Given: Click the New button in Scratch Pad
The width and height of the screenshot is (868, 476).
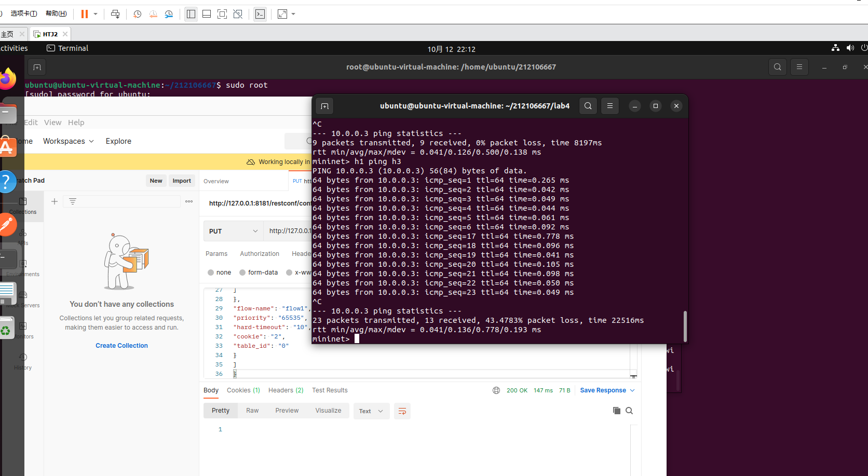Looking at the screenshot, I should (156, 181).
